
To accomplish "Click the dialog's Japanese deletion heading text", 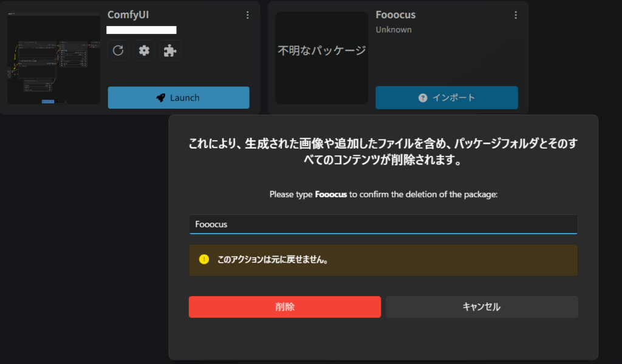I will [383, 151].
